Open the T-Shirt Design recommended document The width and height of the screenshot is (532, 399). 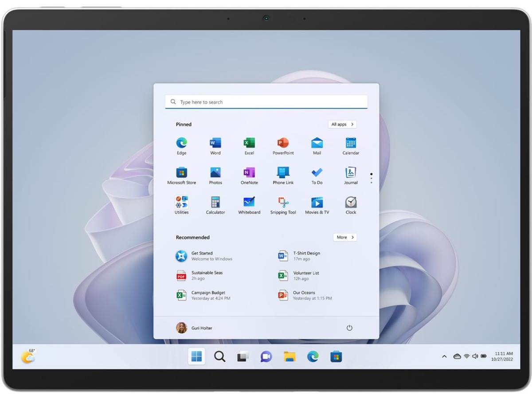(x=306, y=256)
